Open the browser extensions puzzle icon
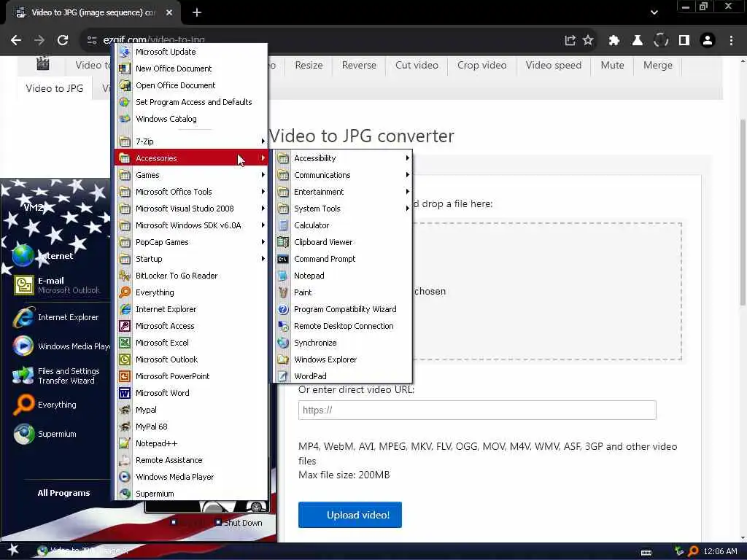 coord(614,41)
